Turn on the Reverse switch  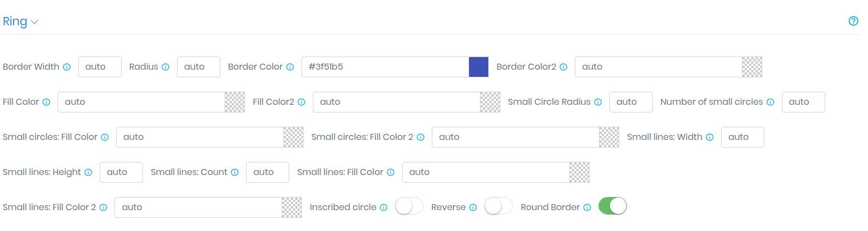[499, 206]
